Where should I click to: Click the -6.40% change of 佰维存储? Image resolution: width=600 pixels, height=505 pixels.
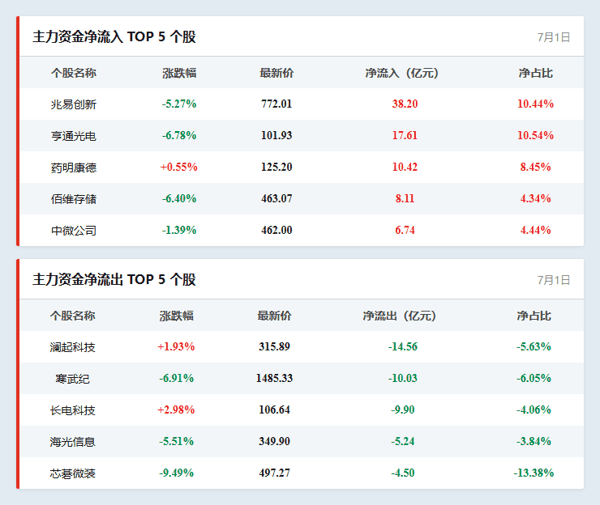pos(179,198)
